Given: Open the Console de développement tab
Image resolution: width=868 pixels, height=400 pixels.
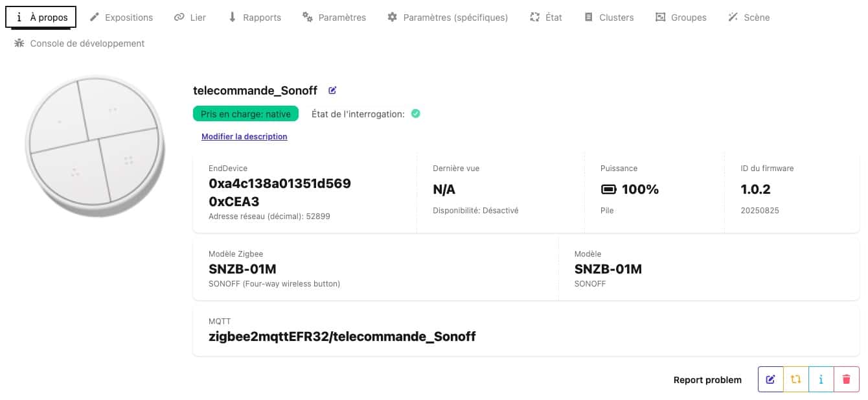Looking at the screenshot, I should tap(79, 43).
